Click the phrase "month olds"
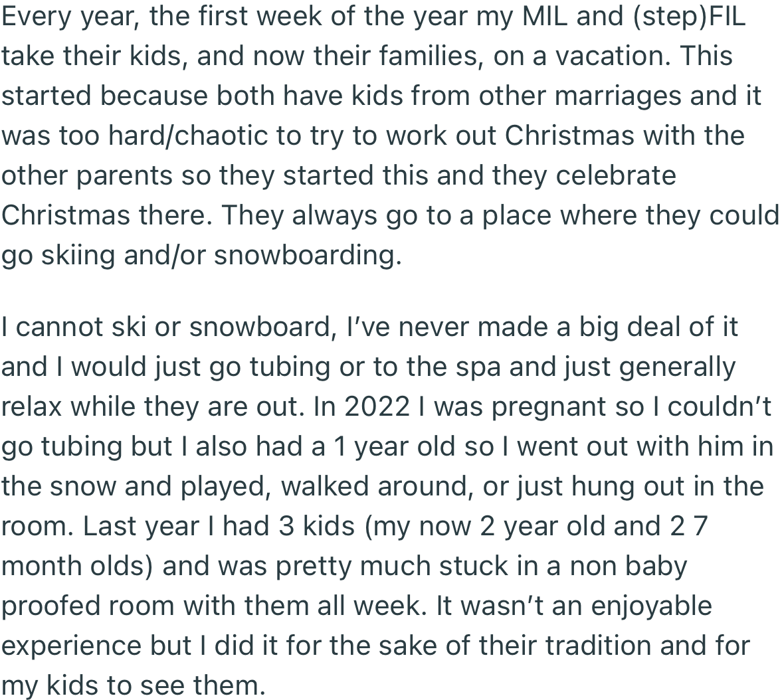The width and height of the screenshot is (782, 700). (76, 567)
